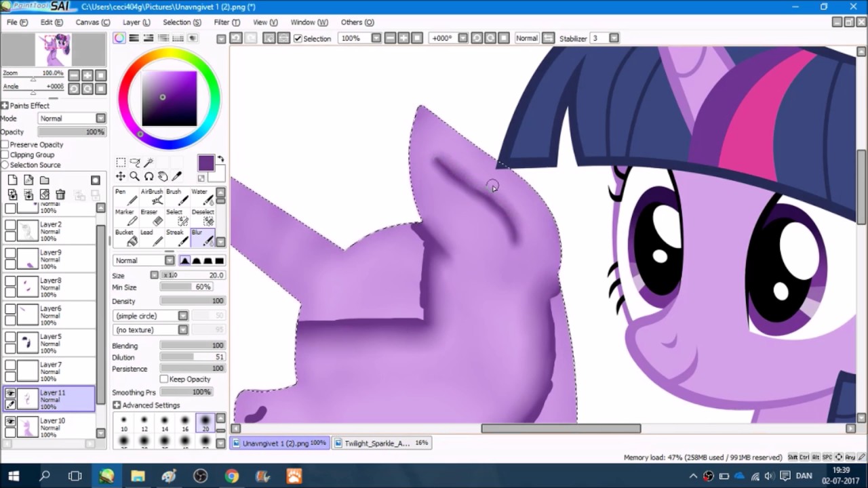
Task: Open the Layer menu
Action: click(136, 22)
